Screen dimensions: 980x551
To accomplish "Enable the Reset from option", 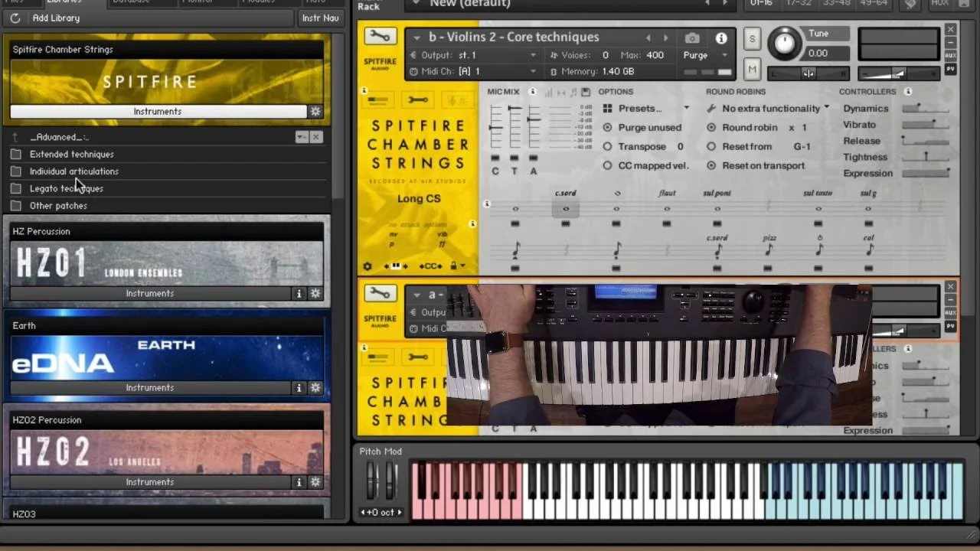I will pos(711,147).
